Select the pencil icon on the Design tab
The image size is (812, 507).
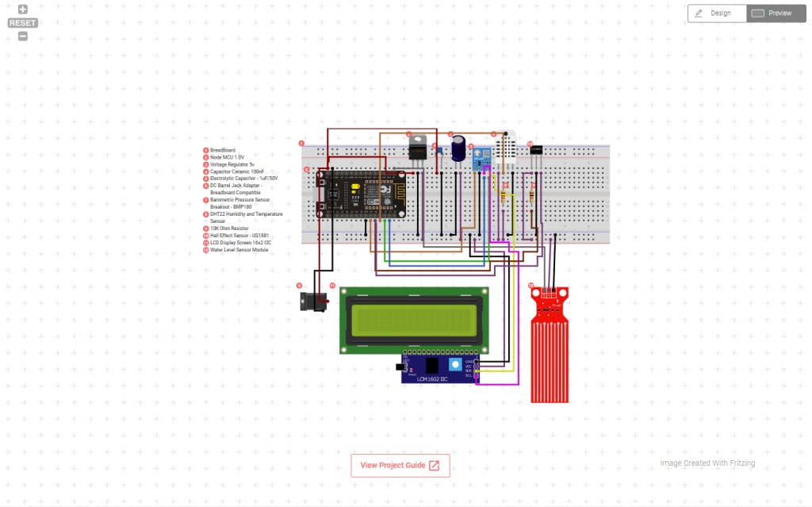[699, 13]
